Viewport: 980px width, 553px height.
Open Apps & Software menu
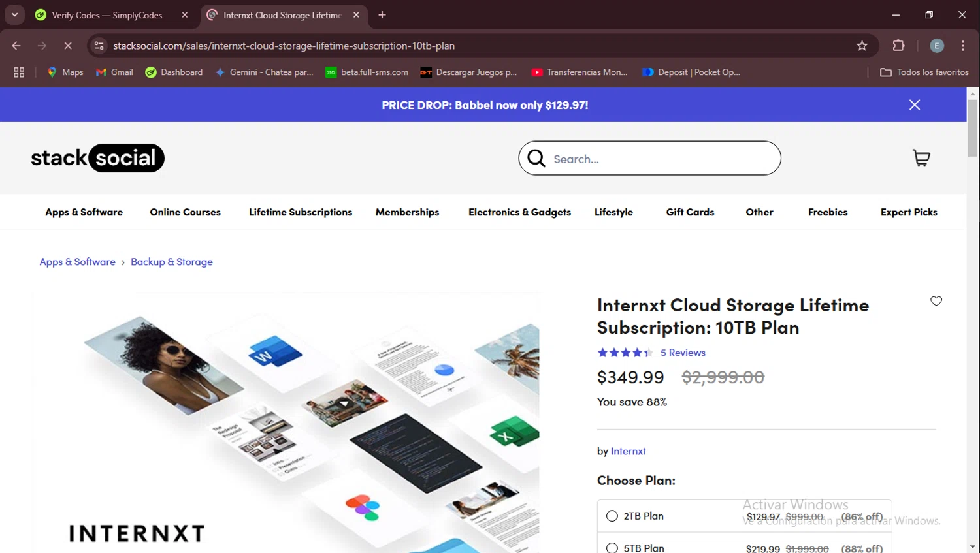[x=84, y=212]
